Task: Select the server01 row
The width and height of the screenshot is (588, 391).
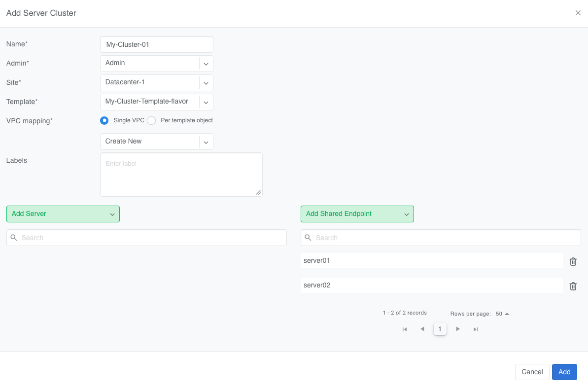Action: [432, 261]
